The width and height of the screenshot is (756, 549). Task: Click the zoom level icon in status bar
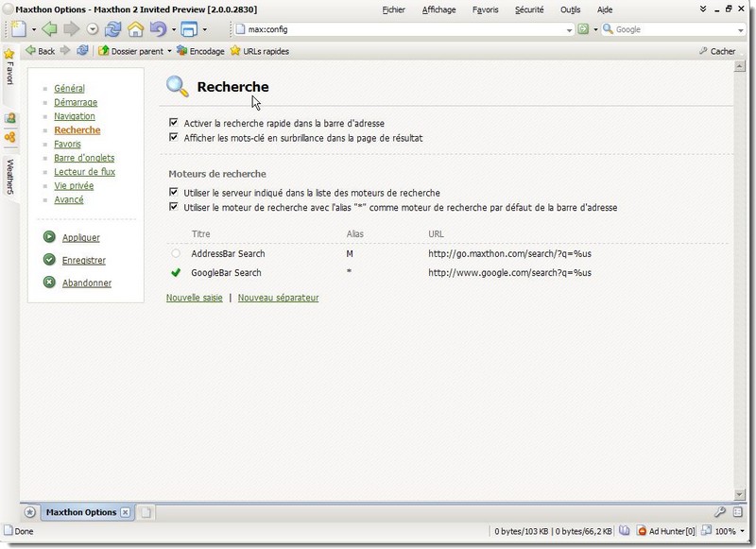coord(706,531)
